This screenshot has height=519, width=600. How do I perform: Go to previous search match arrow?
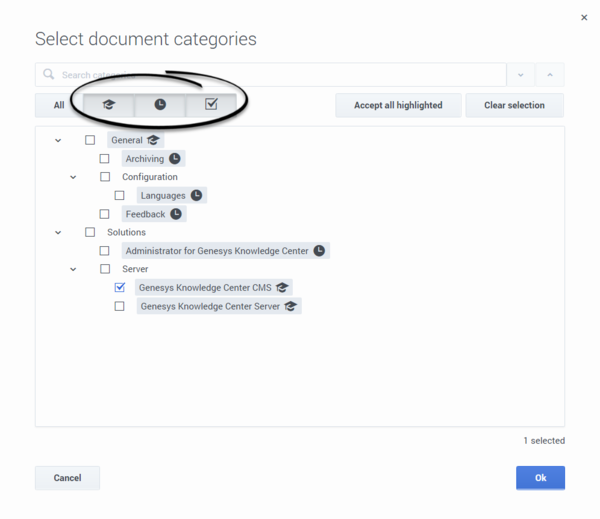tap(550, 75)
